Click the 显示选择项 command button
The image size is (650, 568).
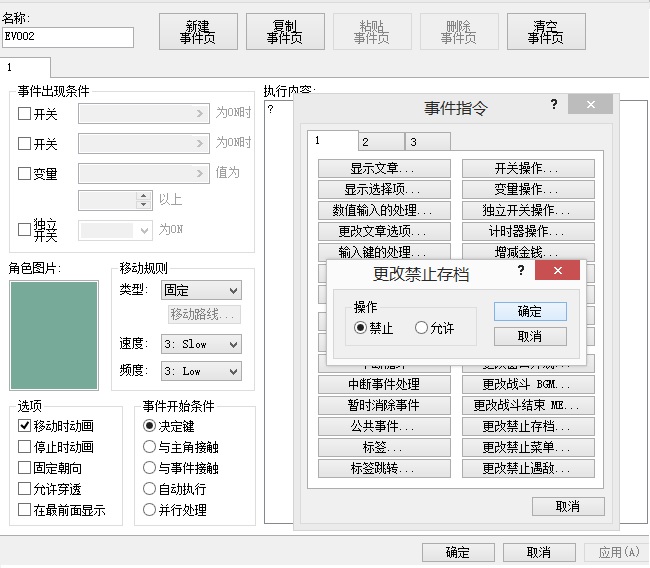click(384, 189)
